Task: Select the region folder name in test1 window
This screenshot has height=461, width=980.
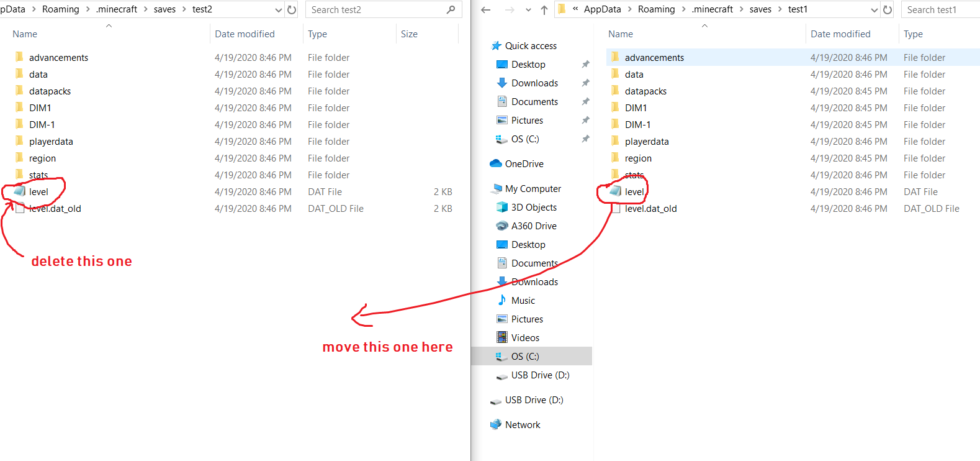Action: click(638, 158)
